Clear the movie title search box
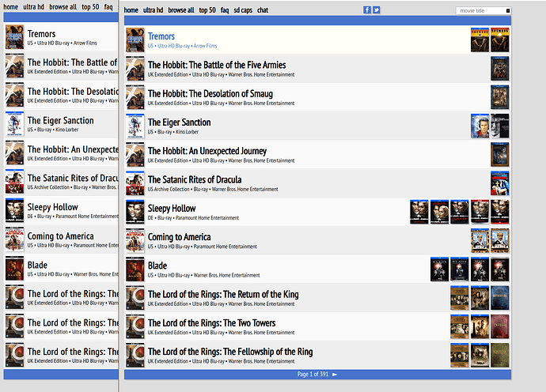The height and width of the screenshot is (392, 546). click(509, 10)
